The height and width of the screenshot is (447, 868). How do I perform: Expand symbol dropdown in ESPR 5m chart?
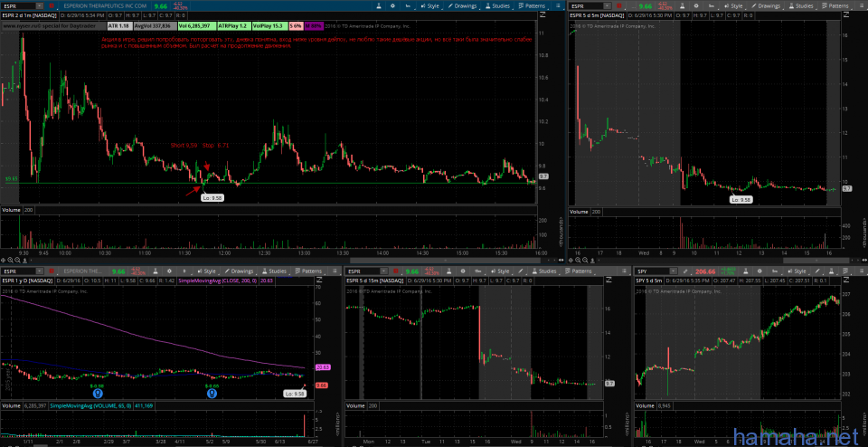coord(608,6)
